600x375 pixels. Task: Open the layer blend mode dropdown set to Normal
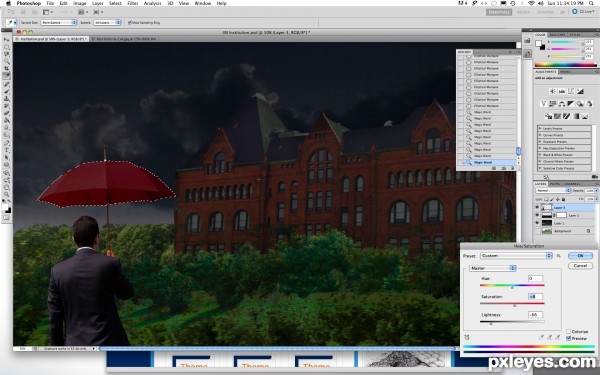tap(553, 190)
